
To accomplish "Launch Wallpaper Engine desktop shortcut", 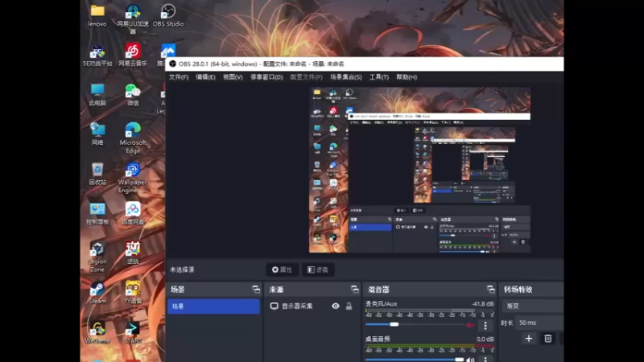I will coord(133,178).
